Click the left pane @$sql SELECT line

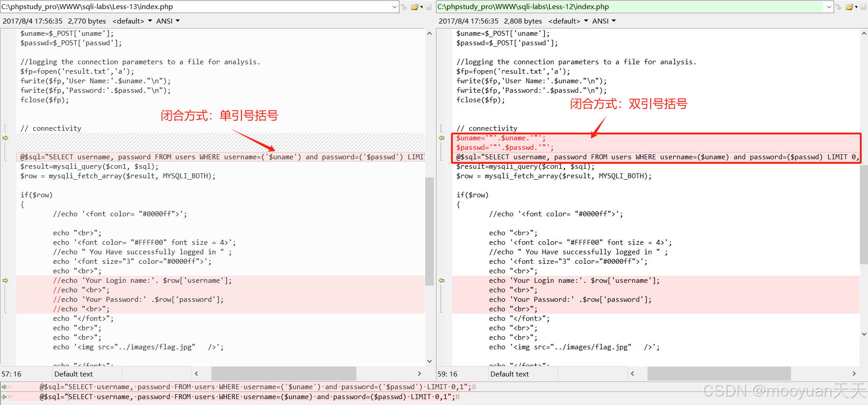pos(221,157)
